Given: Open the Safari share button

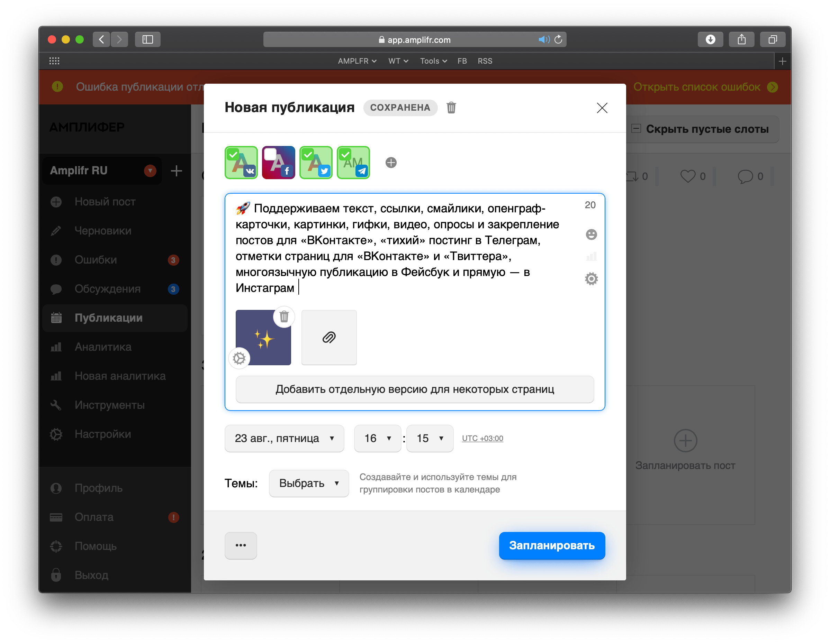Looking at the screenshot, I should pyautogui.click(x=741, y=39).
